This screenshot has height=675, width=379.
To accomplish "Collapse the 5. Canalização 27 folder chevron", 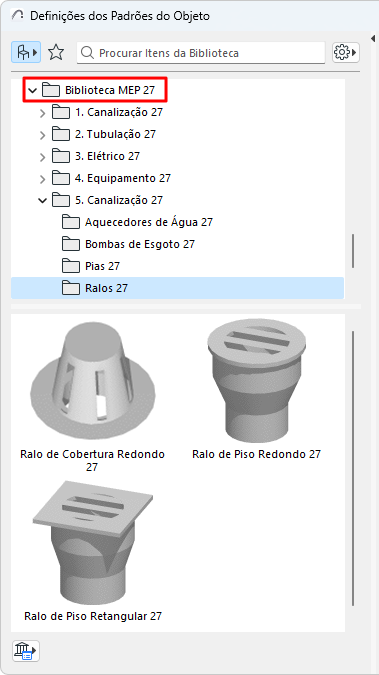I will (x=42, y=200).
